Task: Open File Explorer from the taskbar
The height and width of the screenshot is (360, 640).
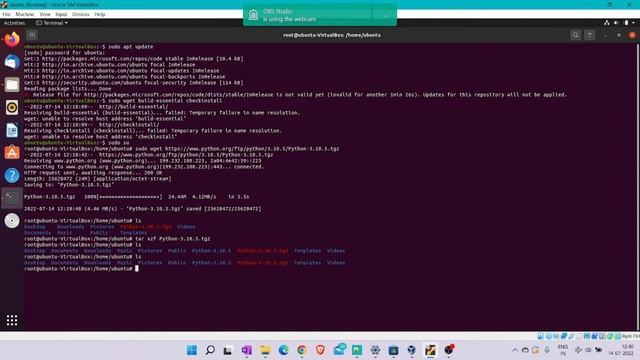Action: point(265,350)
